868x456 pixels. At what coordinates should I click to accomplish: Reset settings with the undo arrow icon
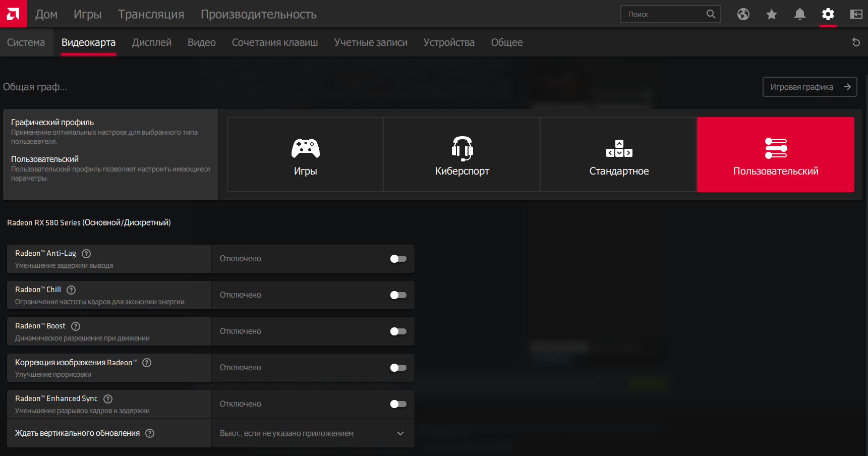[856, 42]
